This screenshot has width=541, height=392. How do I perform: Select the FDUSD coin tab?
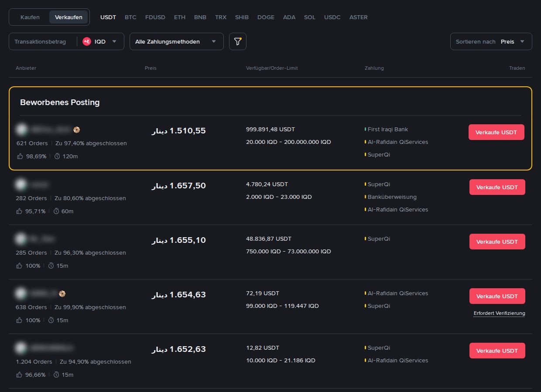[x=155, y=17]
